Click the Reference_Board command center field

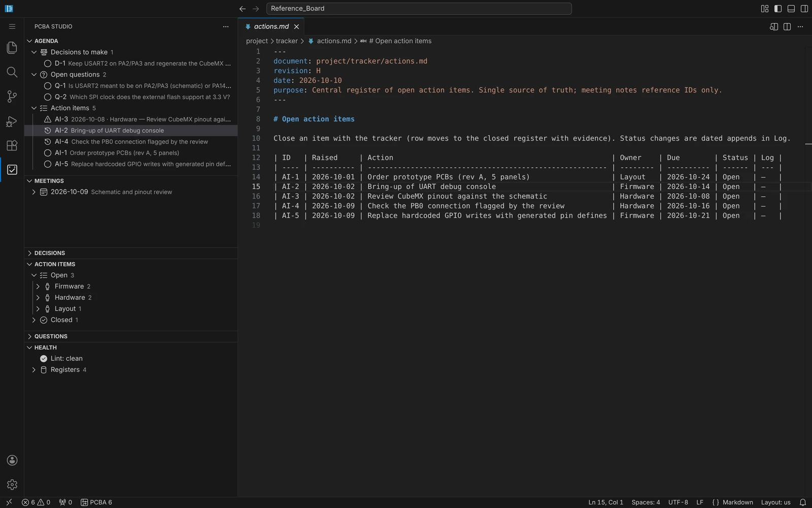coord(419,9)
